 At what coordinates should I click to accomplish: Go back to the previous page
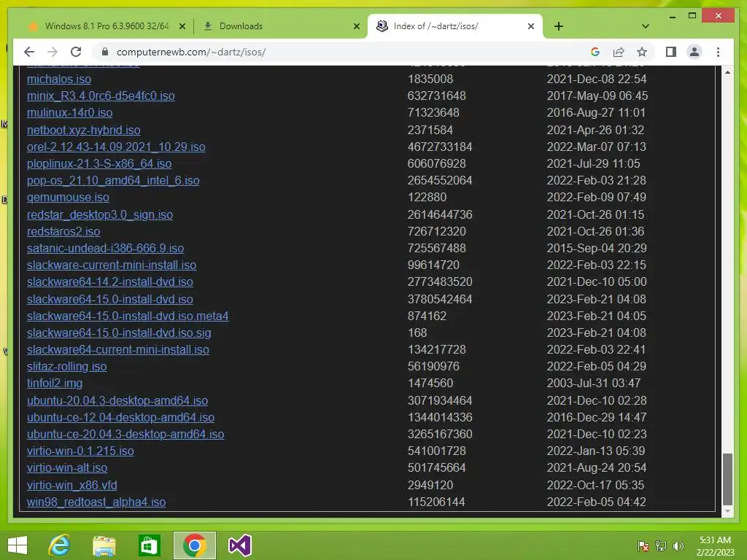29,52
